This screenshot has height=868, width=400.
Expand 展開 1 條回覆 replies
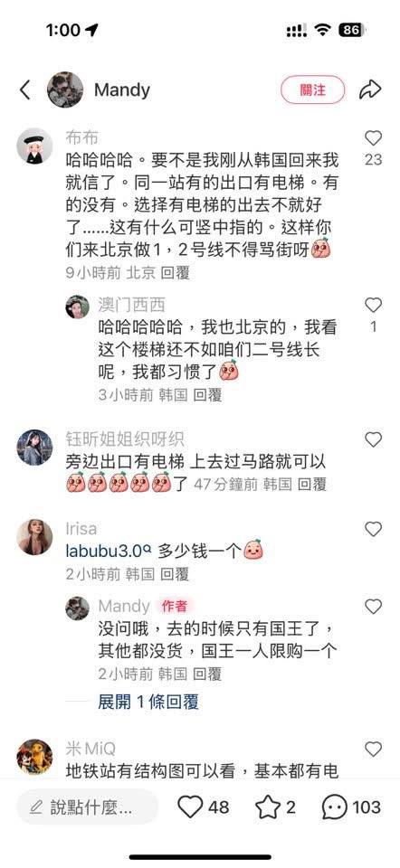[x=148, y=702]
